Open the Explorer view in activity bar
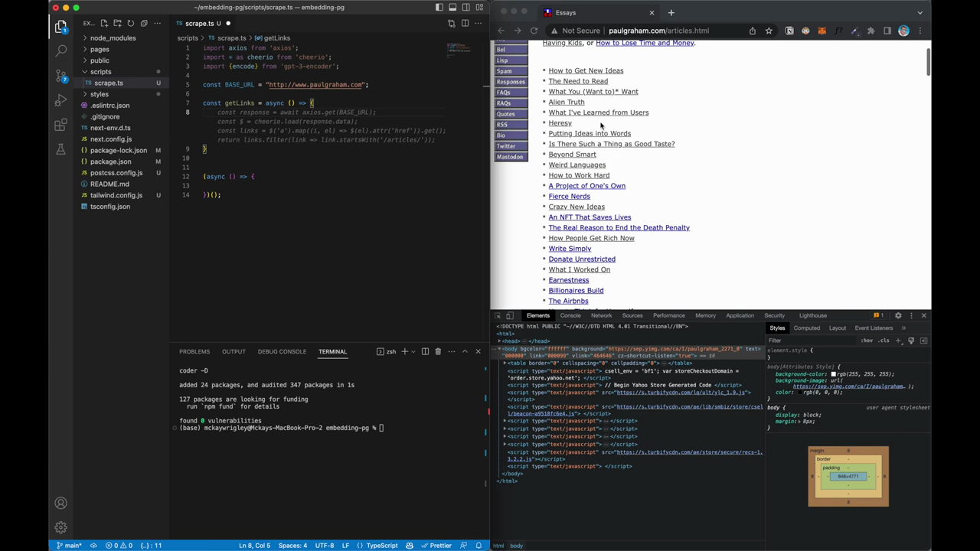980x551 pixels. (x=60, y=27)
